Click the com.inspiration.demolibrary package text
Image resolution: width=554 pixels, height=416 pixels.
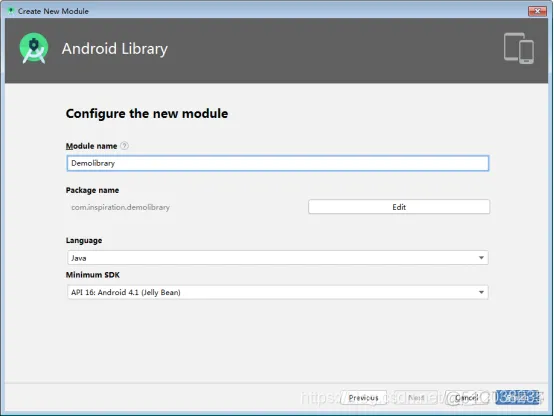120,207
